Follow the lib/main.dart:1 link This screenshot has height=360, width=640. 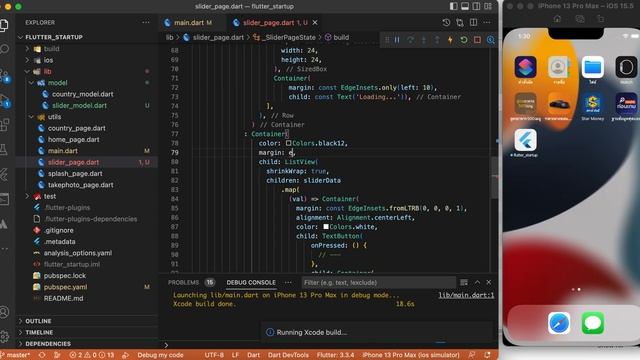pyautogui.click(x=466, y=295)
